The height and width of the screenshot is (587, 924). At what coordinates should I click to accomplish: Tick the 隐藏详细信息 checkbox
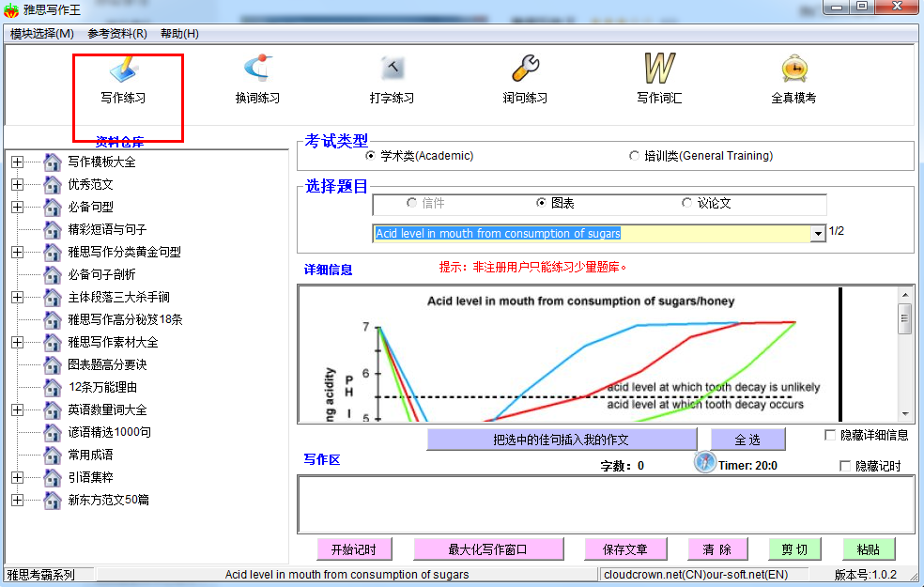click(830, 435)
